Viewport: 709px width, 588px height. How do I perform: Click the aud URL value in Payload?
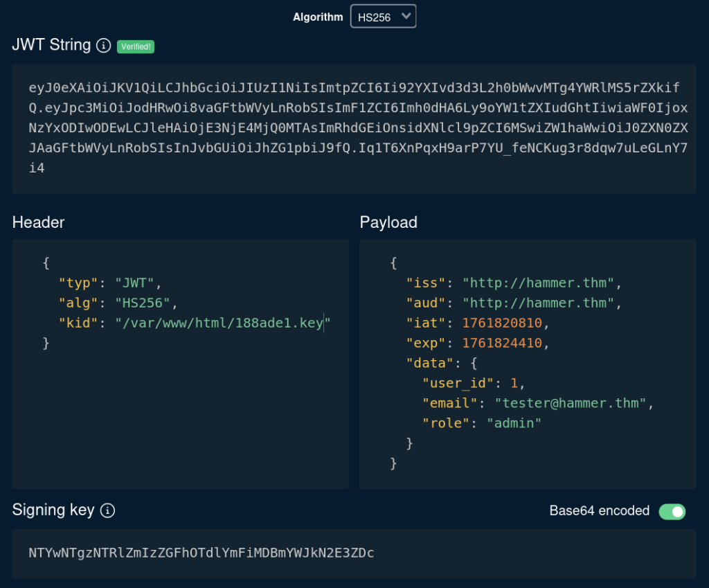537,303
